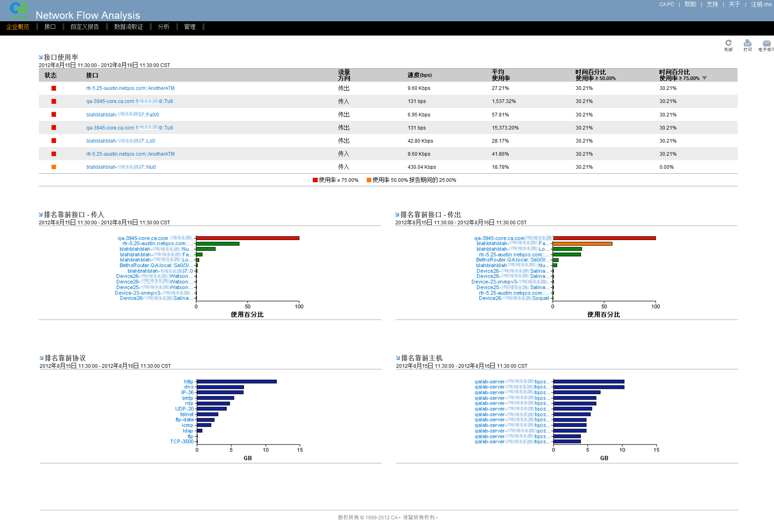Click the refresh (刷新) icon
This screenshot has width=774, height=532.
728,43
